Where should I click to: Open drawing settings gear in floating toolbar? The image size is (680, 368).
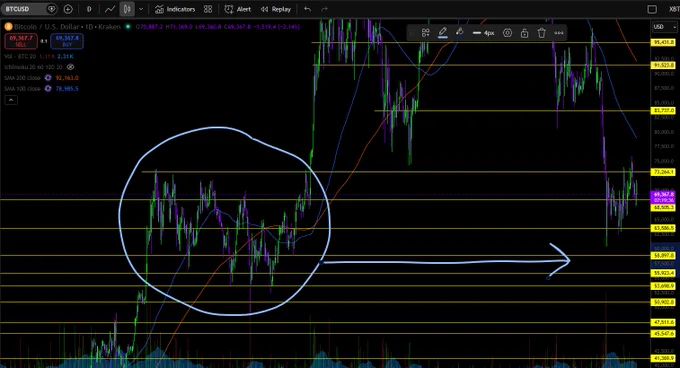click(507, 33)
